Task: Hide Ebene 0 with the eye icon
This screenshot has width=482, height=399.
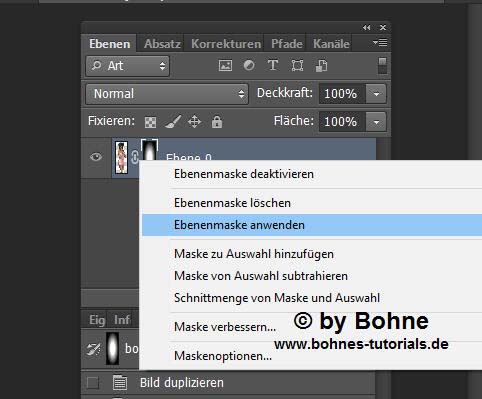Action: tap(96, 157)
